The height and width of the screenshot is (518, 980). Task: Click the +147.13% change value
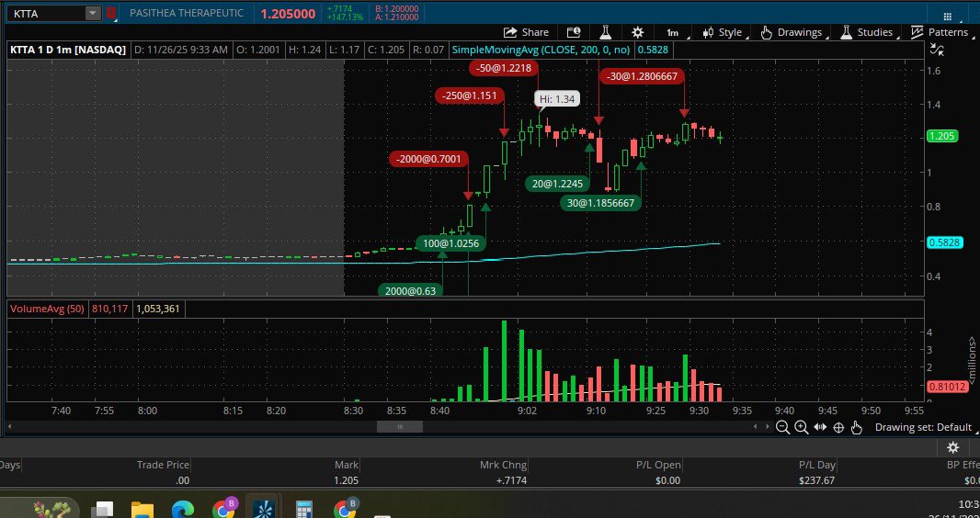[345, 17]
